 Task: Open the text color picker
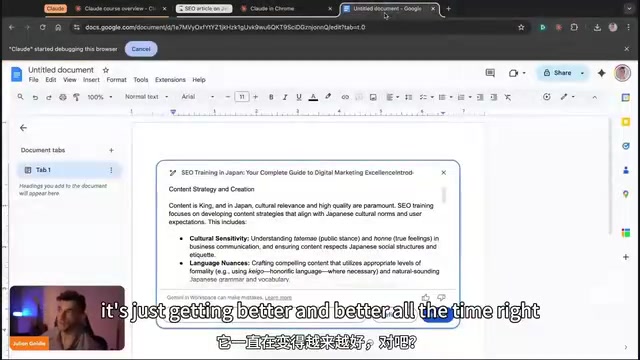click(313, 97)
